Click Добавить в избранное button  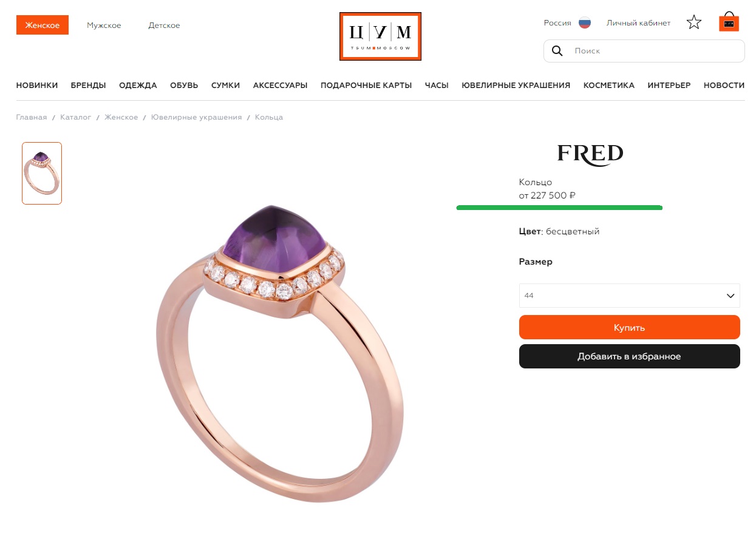(x=629, y=356)
